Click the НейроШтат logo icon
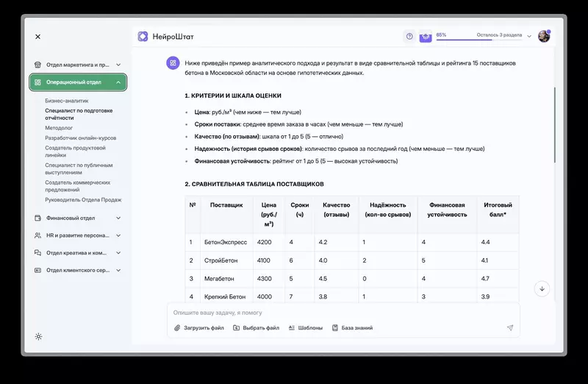 143,36
